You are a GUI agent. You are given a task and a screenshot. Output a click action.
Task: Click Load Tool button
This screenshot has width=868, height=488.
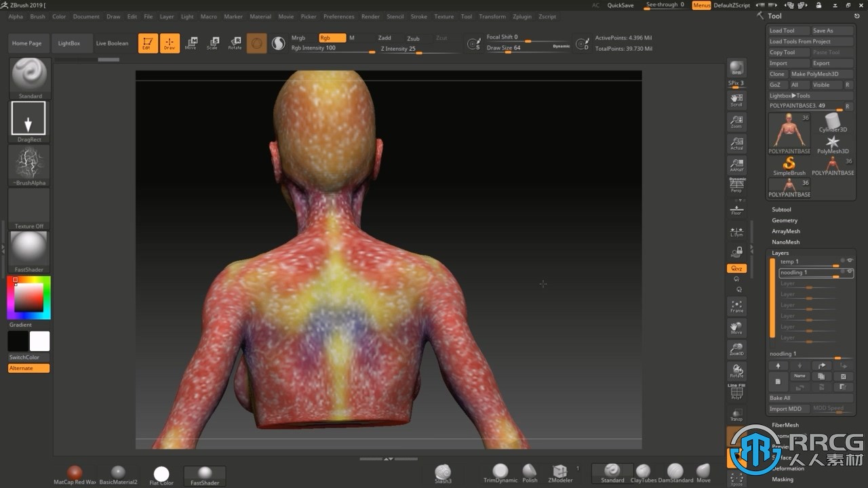789,30
